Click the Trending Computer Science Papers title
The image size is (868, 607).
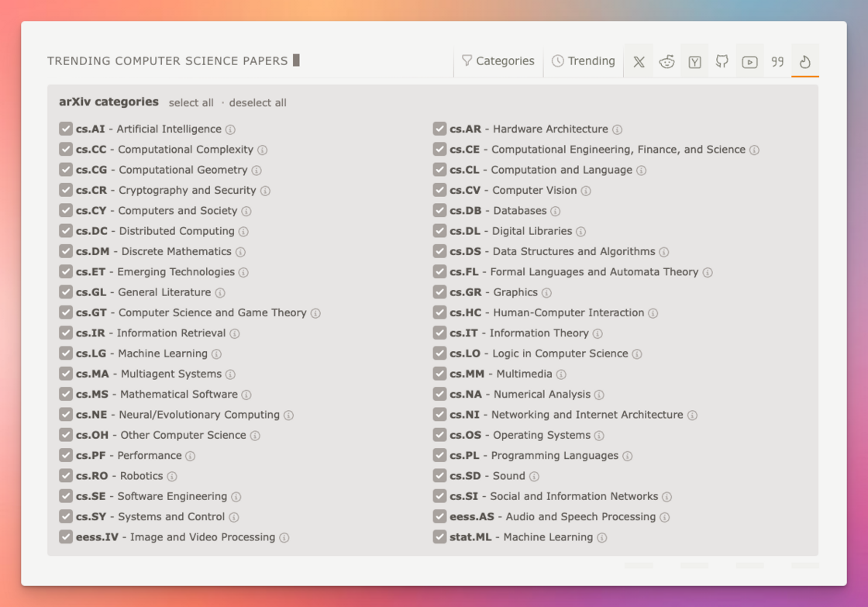(167, 61)
